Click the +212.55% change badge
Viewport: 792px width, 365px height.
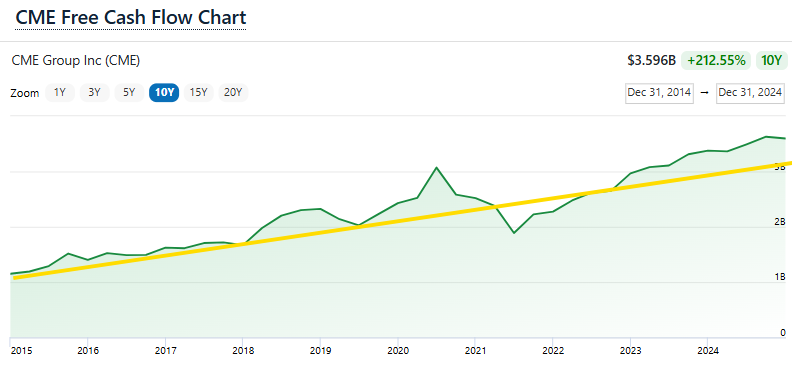pyautogui.click(x=716, y=61)
